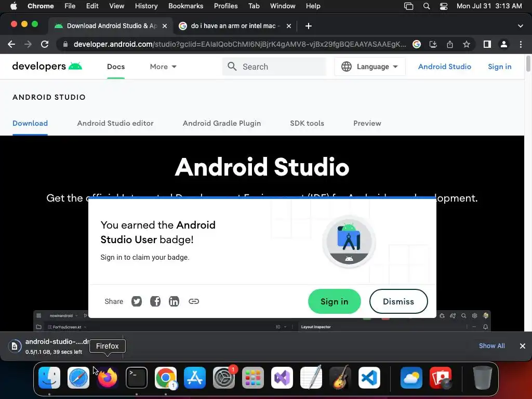Click Sign in at the top right

[x=499, y=66]
